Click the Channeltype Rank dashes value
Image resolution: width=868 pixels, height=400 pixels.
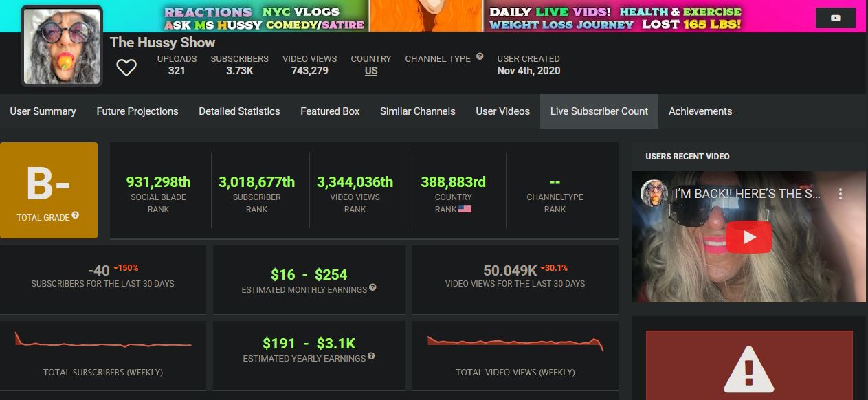pyautogui.click(x=555, y=182)
